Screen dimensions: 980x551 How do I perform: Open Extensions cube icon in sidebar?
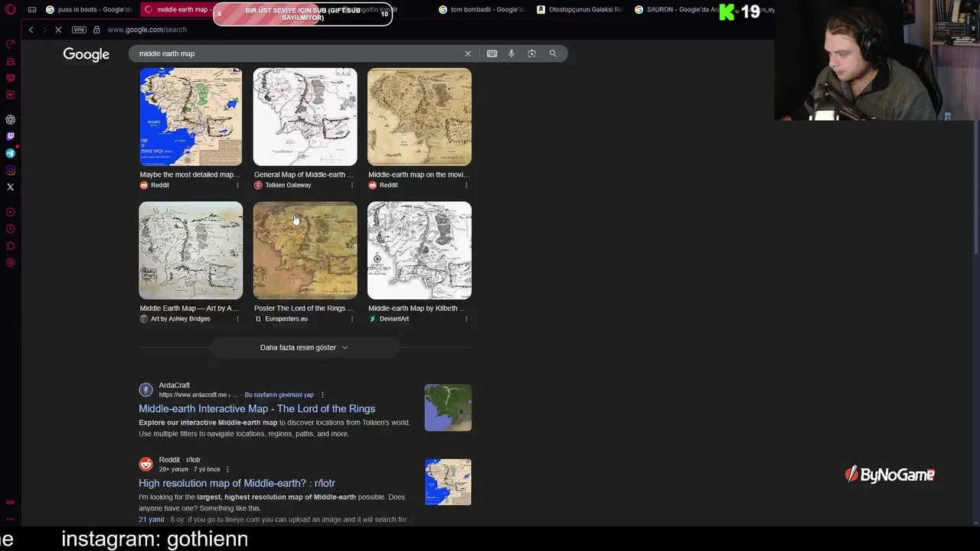[11, 246]
